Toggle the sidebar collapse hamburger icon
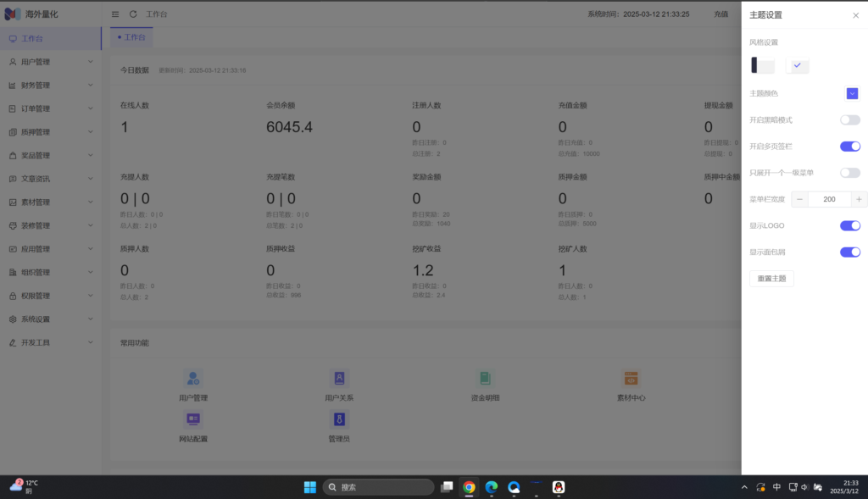This screenshot has width=868, height=499. pos(115,14)
